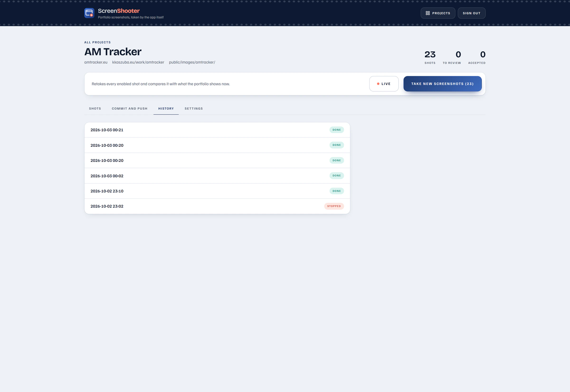Screen dimensions: 570x392
Task: Open the Settings tab
Action: point(194,109)
